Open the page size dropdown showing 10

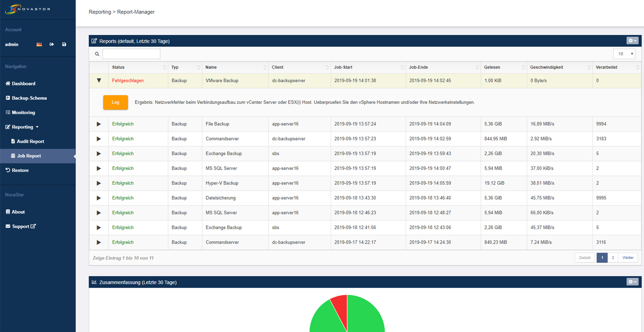624,54
